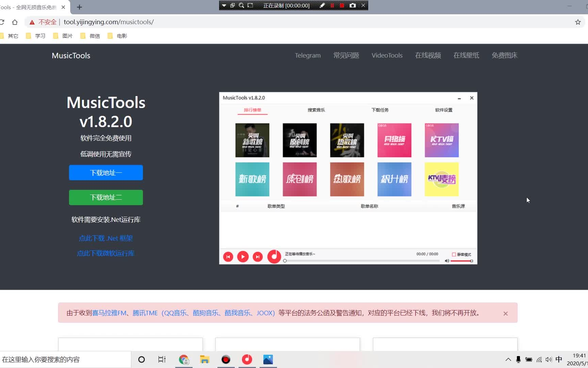
Task: Select the 软件设置 tab in app preview
Action: click(x=444, y=110)
